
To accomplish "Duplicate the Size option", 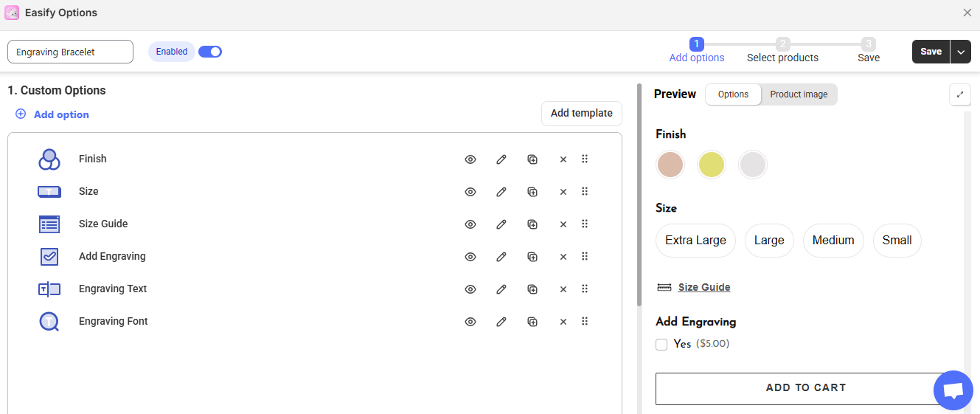I will coord(532,192).
